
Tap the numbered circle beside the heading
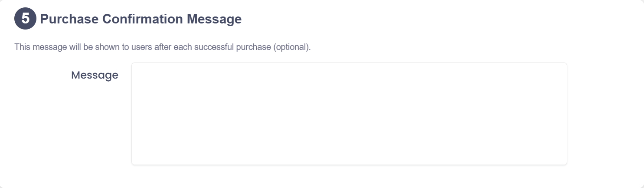[25, 19]
